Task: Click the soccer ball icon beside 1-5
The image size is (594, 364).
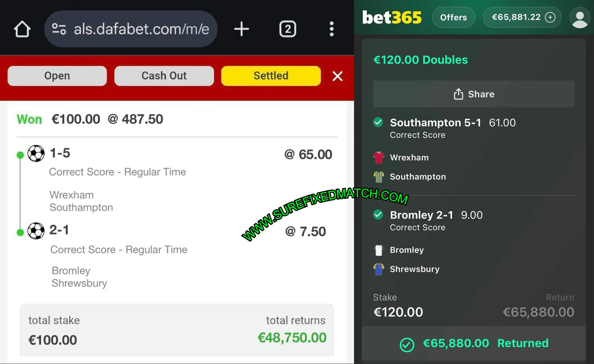Action: tap(36, 154)
